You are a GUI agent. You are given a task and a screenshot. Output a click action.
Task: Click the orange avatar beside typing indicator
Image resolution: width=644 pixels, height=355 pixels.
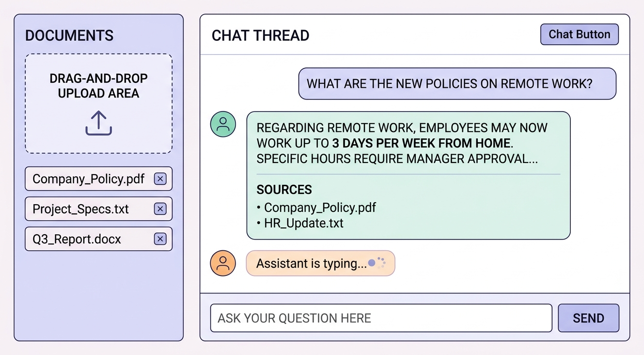click(x=223, y=263)
